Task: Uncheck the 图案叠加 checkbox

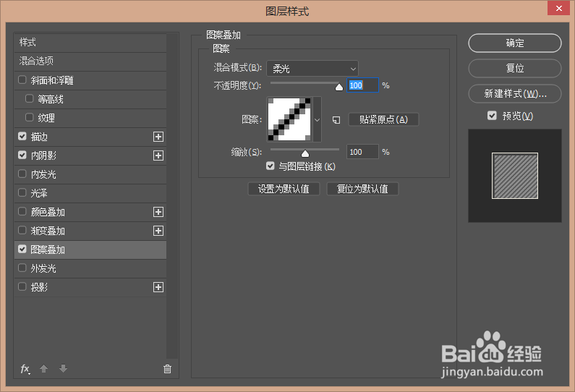Action: (x=22, y=250)
